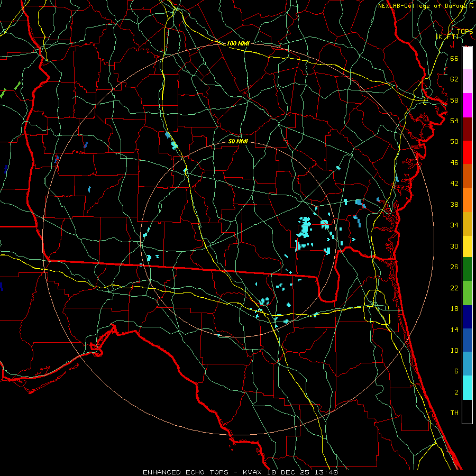Click the legend value '58'
Viewport: 476px width, 476px height.
pos(454,100)
